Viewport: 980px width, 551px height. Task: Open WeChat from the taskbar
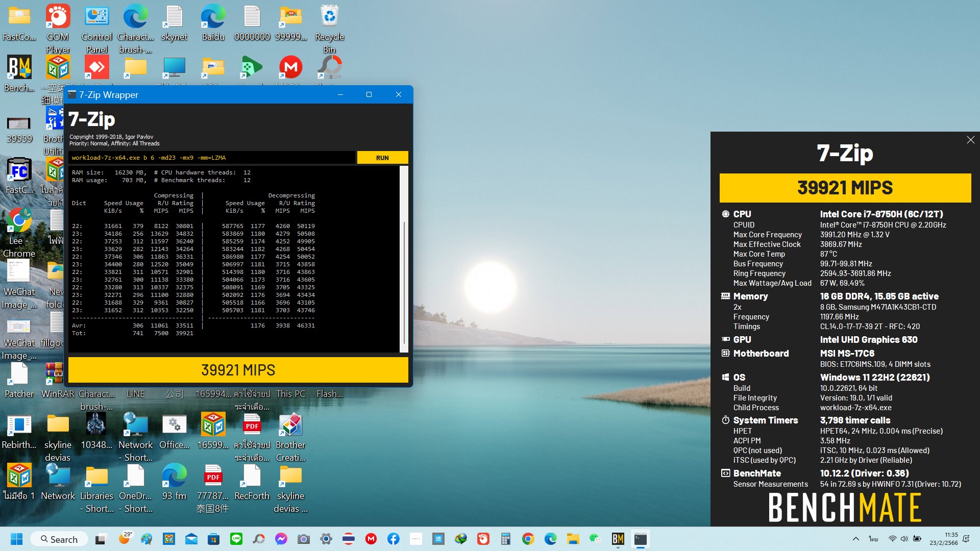(x=595, y=539)
